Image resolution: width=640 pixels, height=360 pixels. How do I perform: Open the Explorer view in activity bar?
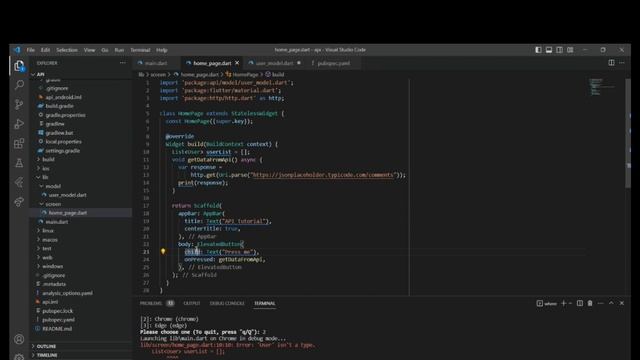(19, 66)
